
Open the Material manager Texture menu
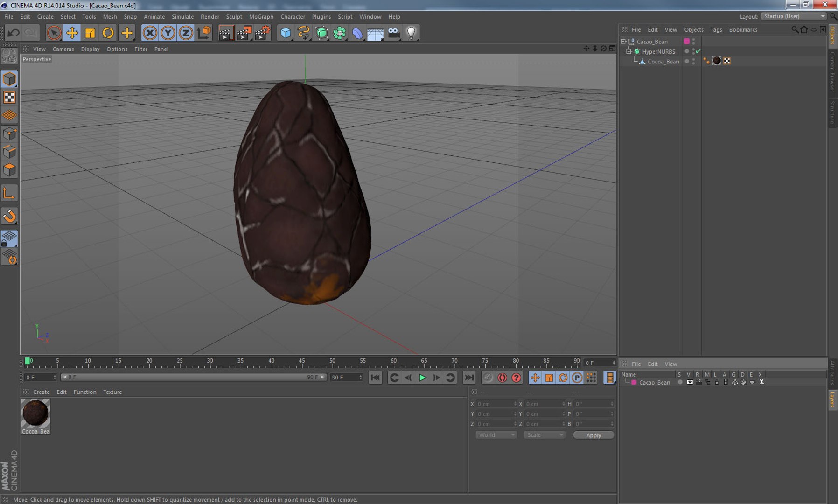pos(112,392)
